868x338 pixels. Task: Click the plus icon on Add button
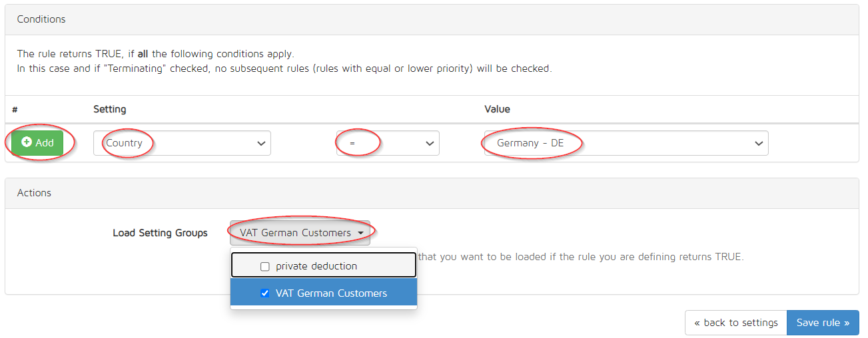coord(27,142)
